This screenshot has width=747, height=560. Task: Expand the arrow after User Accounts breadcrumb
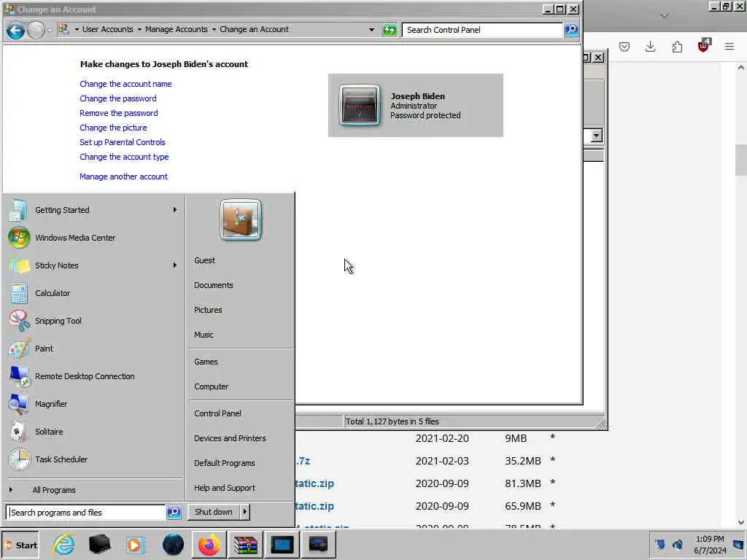[139, 29]
